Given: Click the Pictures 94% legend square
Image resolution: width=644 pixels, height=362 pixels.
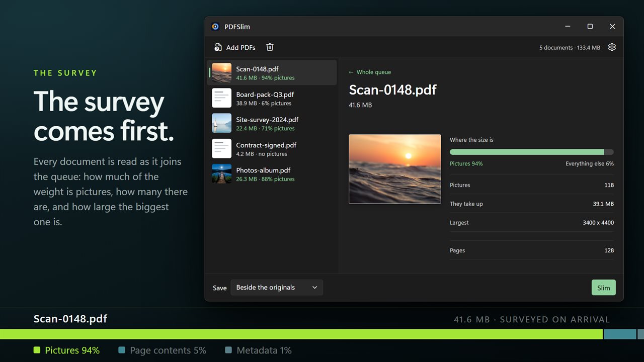Looking at the screenshot, I should [37, 350].
